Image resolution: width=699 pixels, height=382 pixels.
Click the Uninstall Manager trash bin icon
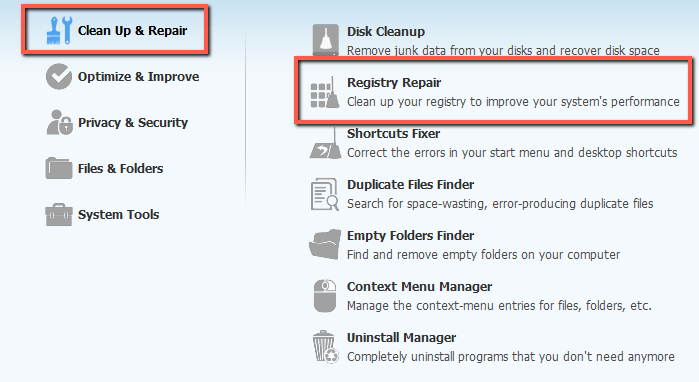click(x=326, y=347)
